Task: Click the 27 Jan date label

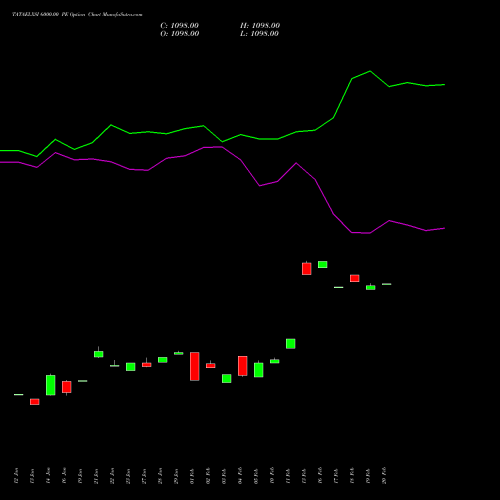Action: [144, 476]
